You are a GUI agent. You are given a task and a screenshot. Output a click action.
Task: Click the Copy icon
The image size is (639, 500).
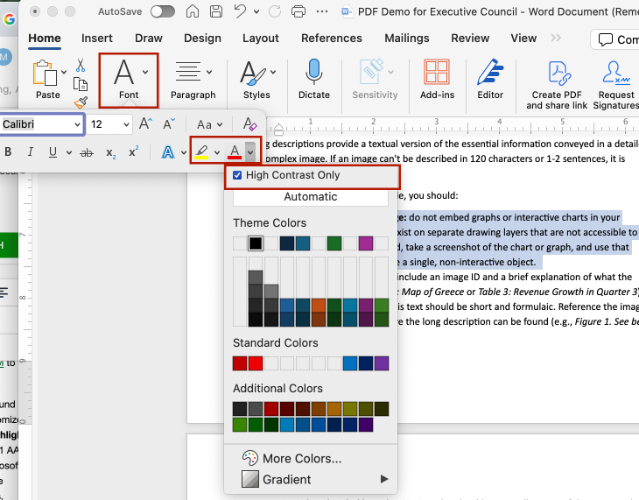click(80, 84)
